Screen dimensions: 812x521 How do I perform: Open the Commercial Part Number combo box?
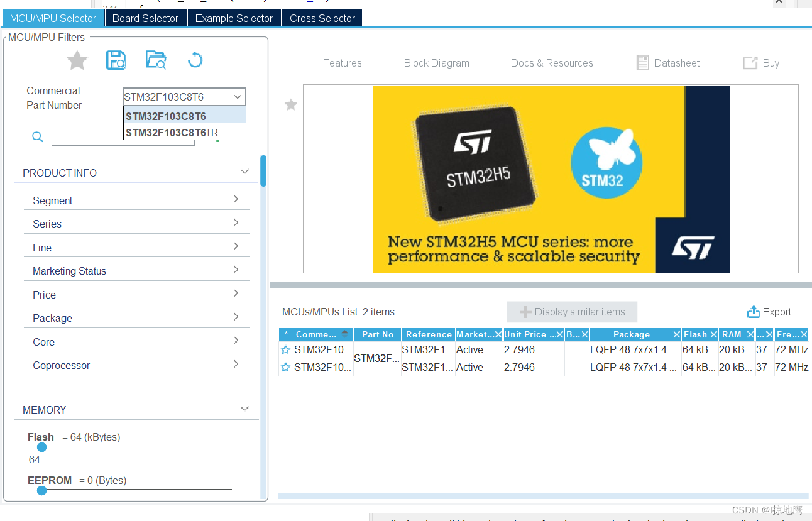[x=184, y=97]
